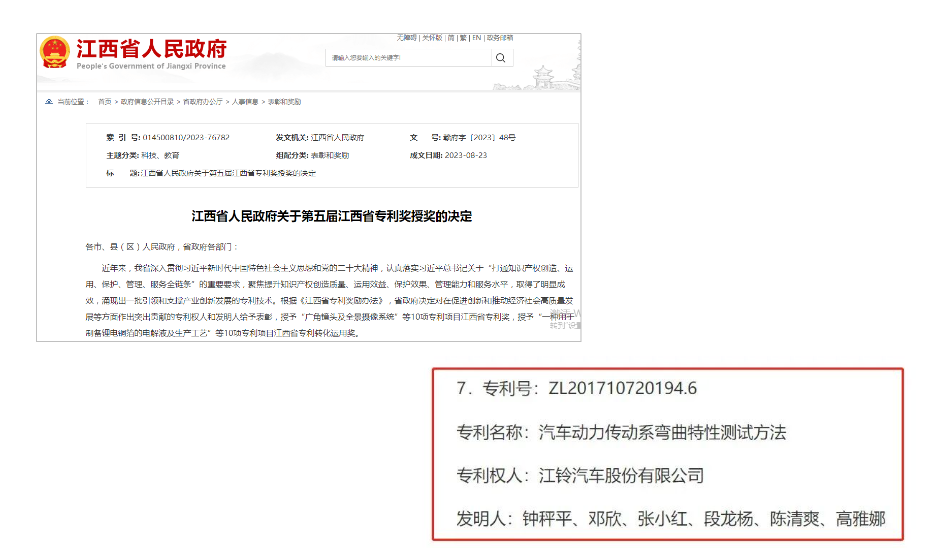The height and width of the screenshot is (557, 927).
Task: Open the 政务邮箱 mailbox link
Action: click(500, 38)
